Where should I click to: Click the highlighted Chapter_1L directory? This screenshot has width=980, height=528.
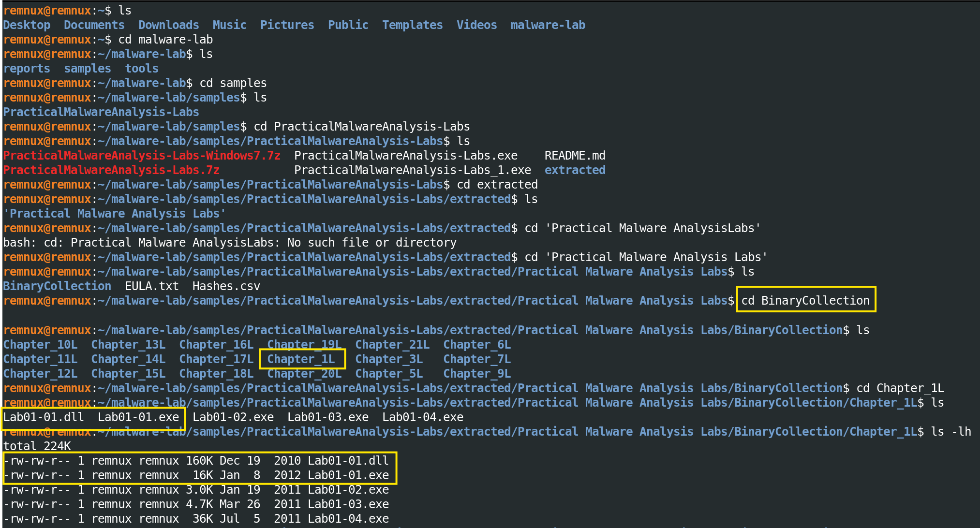pos(301,359)
